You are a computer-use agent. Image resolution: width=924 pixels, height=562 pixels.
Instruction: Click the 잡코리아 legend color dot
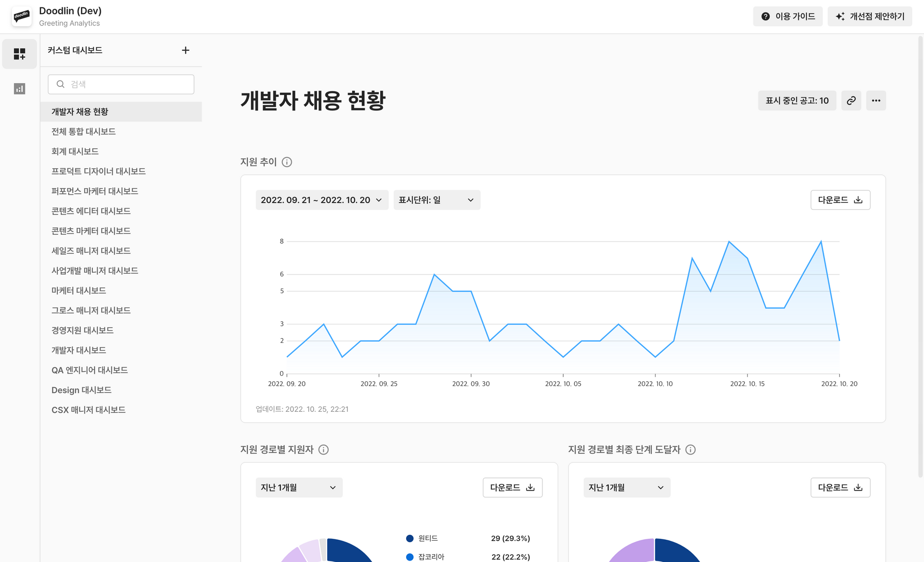click(x=409, y=557)
